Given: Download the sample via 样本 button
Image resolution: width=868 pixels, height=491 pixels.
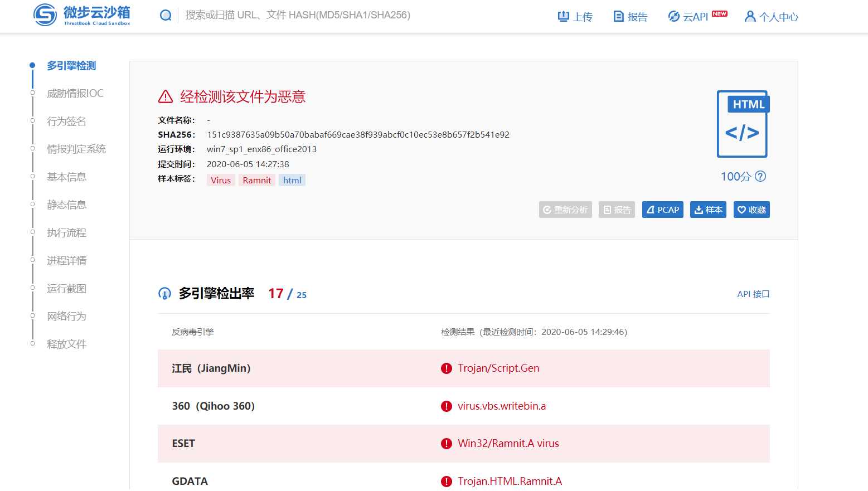Looking at the screenshot, I should coord(708,210).
